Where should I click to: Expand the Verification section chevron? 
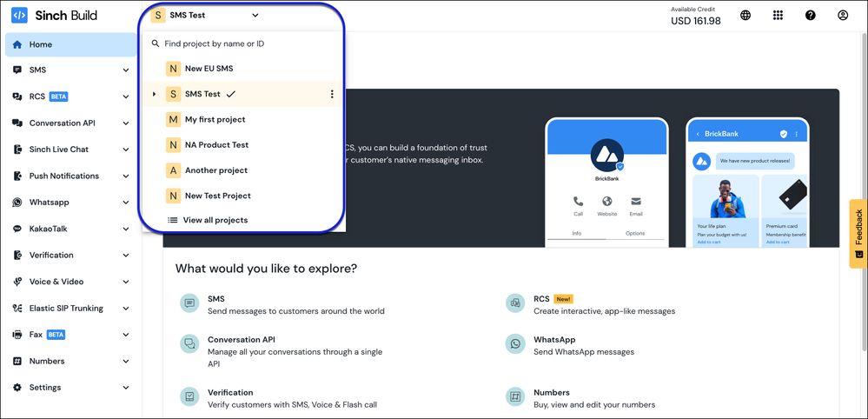(x=126, y=256)
